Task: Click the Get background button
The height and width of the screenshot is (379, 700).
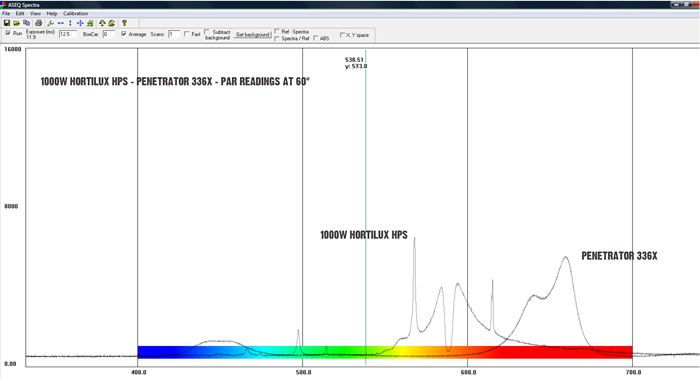Action: (253, 34)
